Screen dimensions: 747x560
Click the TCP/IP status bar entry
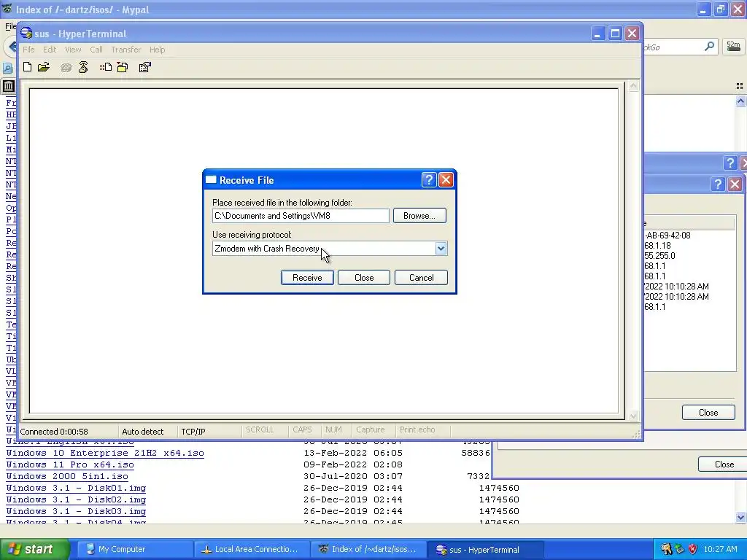(x=193, y=432)
